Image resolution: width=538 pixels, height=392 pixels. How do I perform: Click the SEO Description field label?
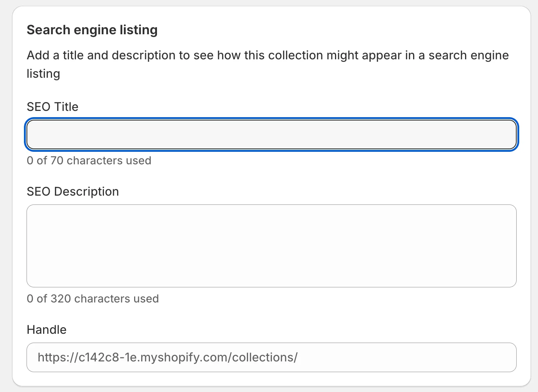point(73,191)
